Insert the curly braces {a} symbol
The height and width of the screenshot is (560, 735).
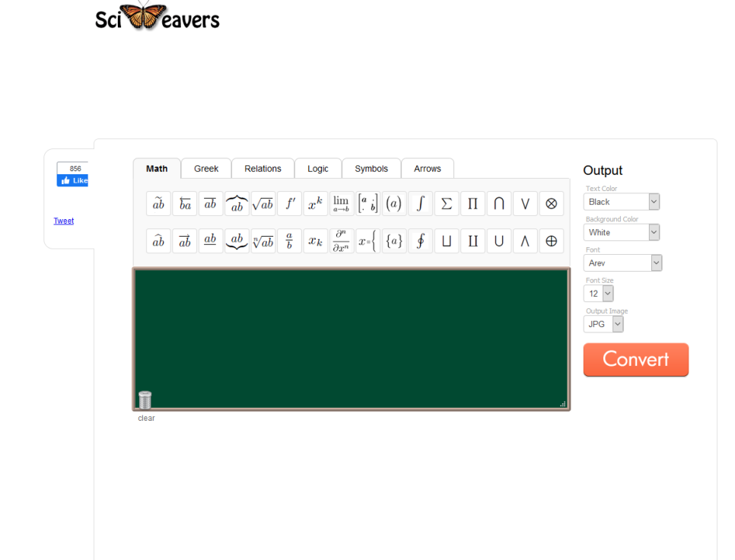[394, 241]
